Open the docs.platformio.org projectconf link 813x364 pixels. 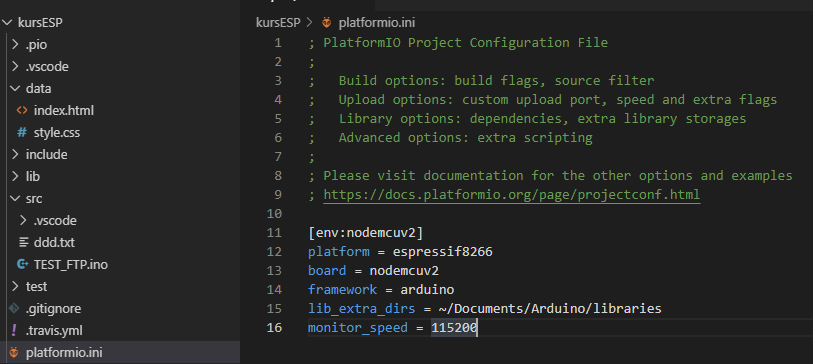512,194
